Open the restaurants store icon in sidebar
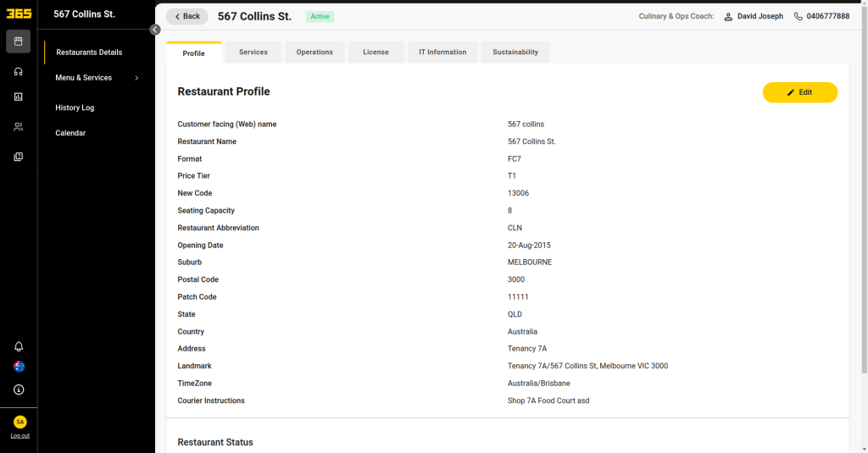The image size is (868, 453). coord(19,41)
